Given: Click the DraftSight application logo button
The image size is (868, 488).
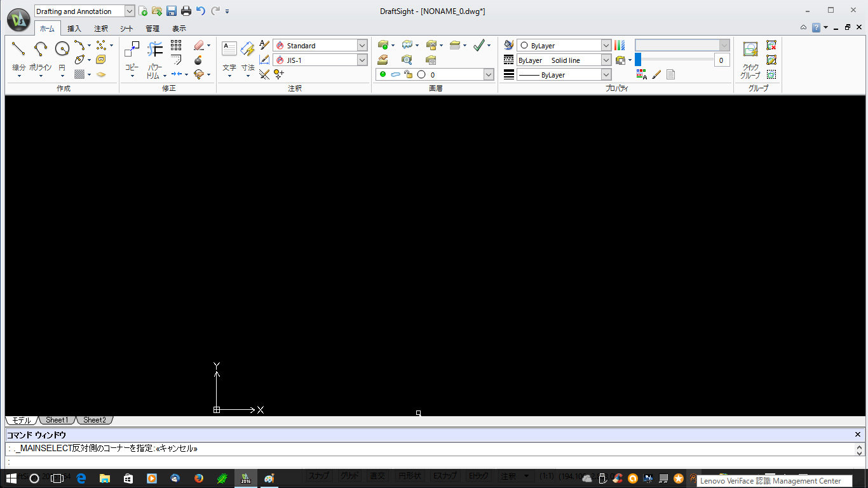Looking at the screenshot, I should [19, 20].
